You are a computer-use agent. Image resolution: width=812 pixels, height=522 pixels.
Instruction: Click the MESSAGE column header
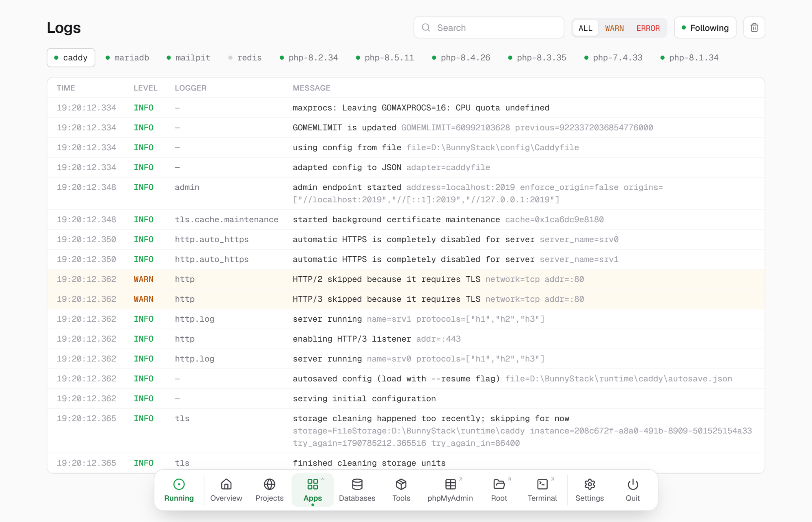pos(311,88)
